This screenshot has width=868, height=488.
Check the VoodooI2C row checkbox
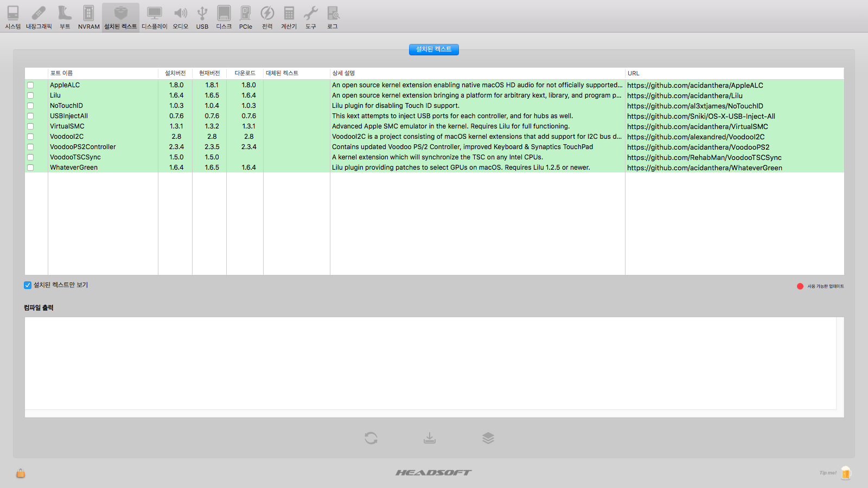(30, 137)
